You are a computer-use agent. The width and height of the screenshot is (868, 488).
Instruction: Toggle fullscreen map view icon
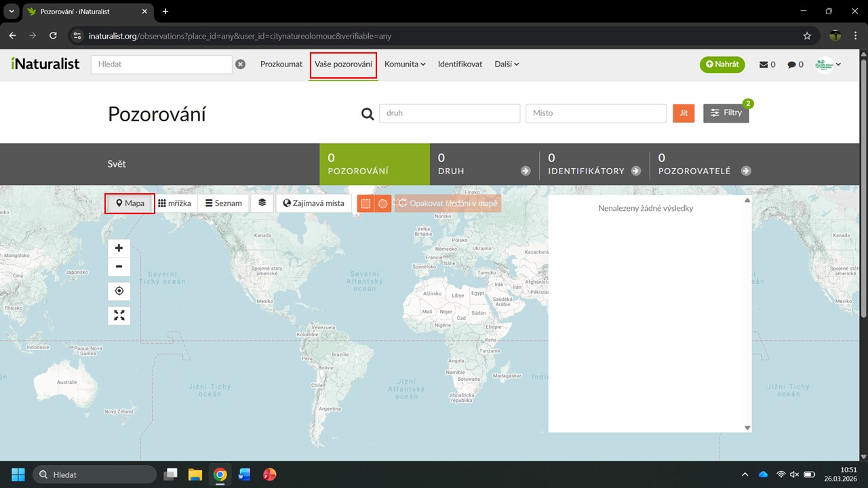[119, 315]
